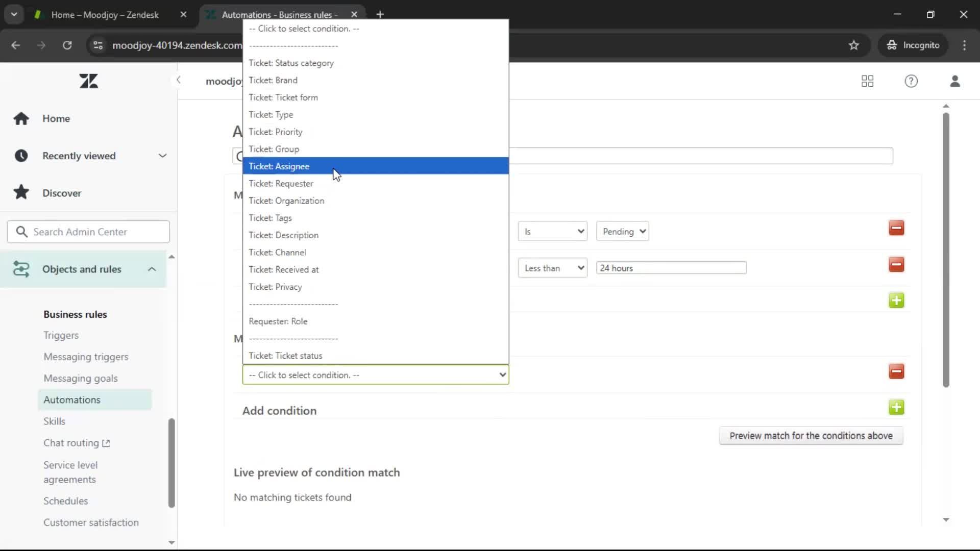Open Chat routing external link
This screenshot has width=980, height=551.
coord(77,443)
